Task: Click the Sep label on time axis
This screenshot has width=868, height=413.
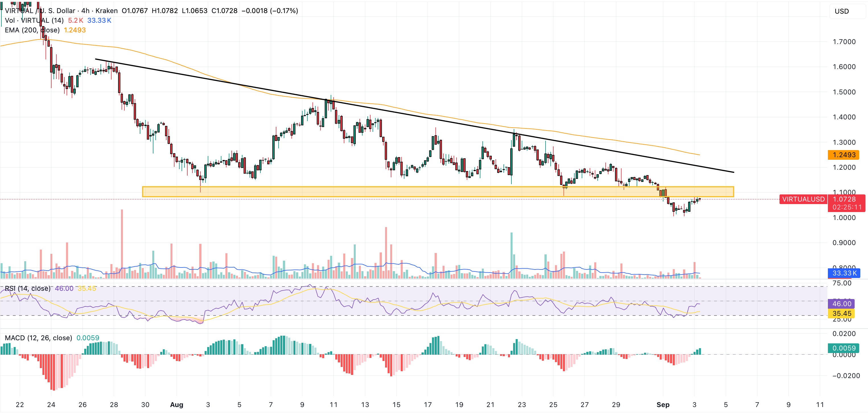Action: coord(664,405)
